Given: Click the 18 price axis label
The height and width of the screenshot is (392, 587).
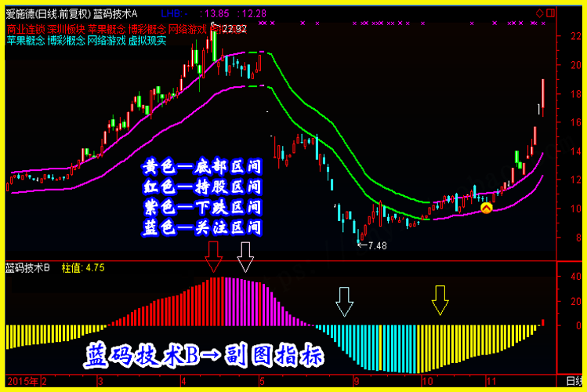Looking at the screenshot, I should 576,93.
